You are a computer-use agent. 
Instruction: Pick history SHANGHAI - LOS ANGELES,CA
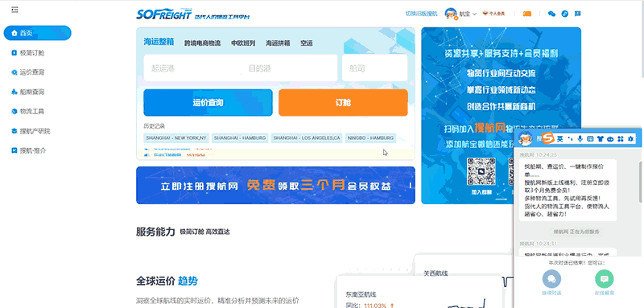307,138
